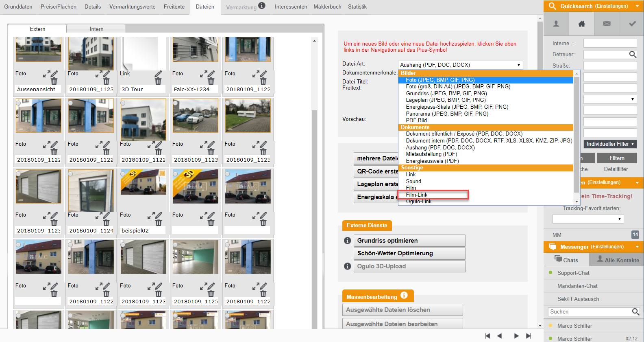
Task: Jump to last record using skip-forward arrow
Action: click(529, 336)
